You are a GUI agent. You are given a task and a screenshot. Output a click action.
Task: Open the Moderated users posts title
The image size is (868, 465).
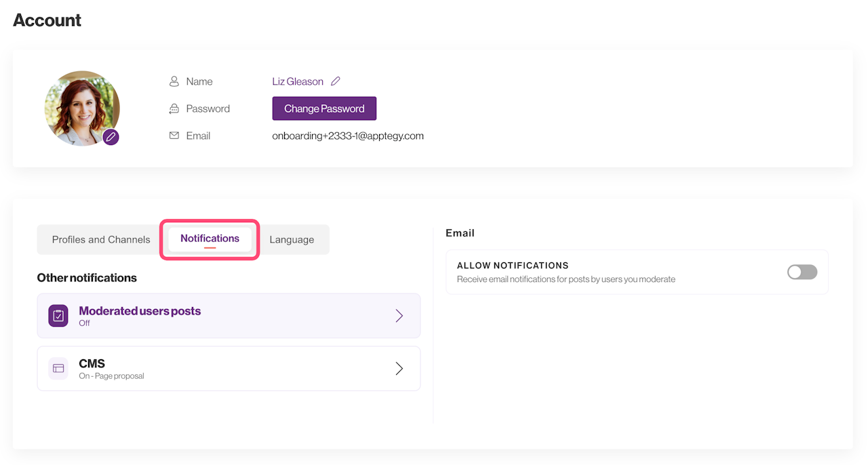pyautogui.click(x=140, y=311)
